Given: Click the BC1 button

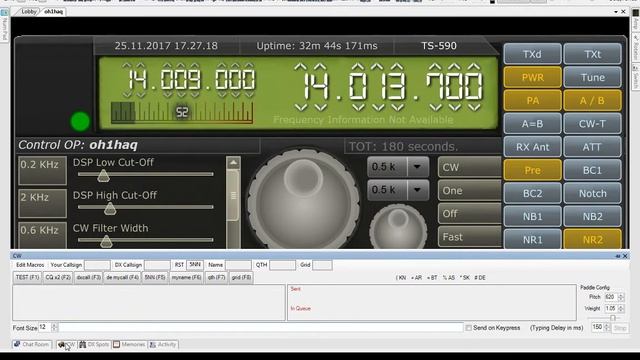Looking at the screenshot, I should pos(592,170).
